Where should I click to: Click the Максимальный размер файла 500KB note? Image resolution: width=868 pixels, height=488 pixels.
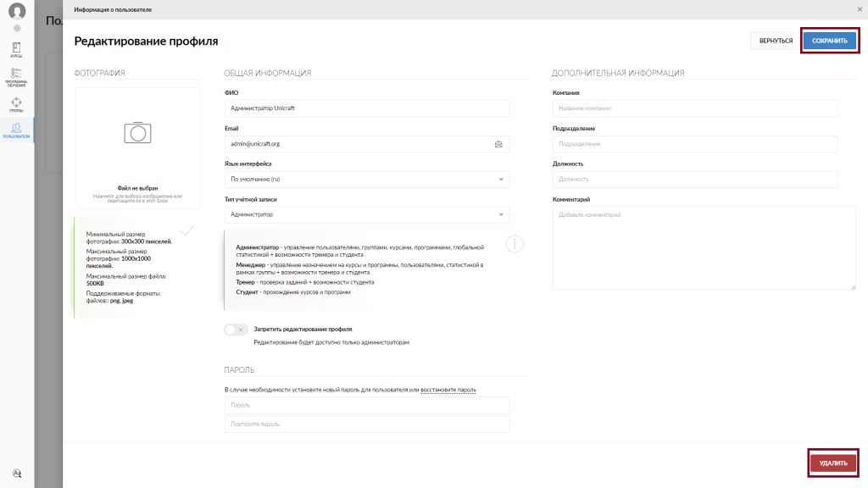tap(126, 280)
